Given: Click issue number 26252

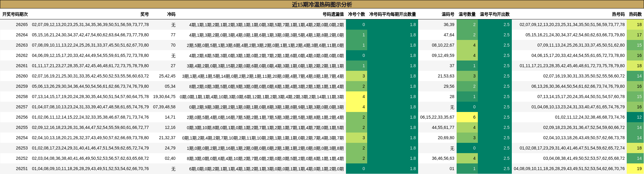Looking at the screenshot, I should coord(22,158).
